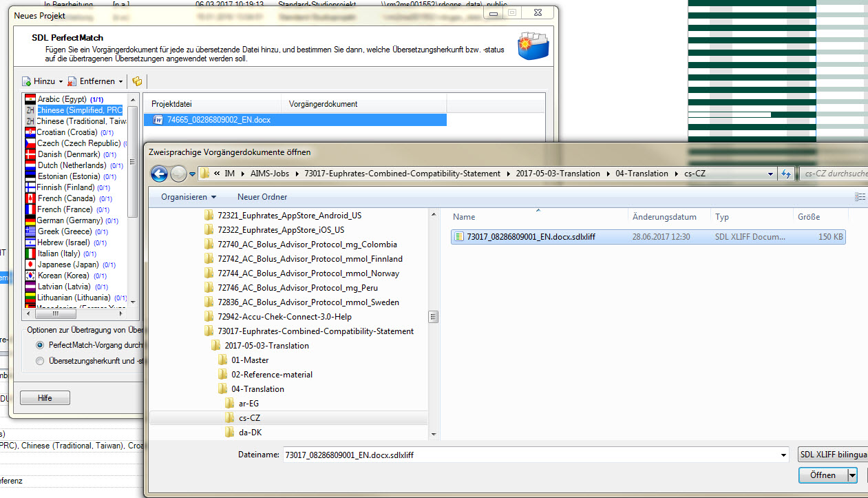Sort by the Name column header
Viewport: 868px width, 498px height.
(538, 217)
